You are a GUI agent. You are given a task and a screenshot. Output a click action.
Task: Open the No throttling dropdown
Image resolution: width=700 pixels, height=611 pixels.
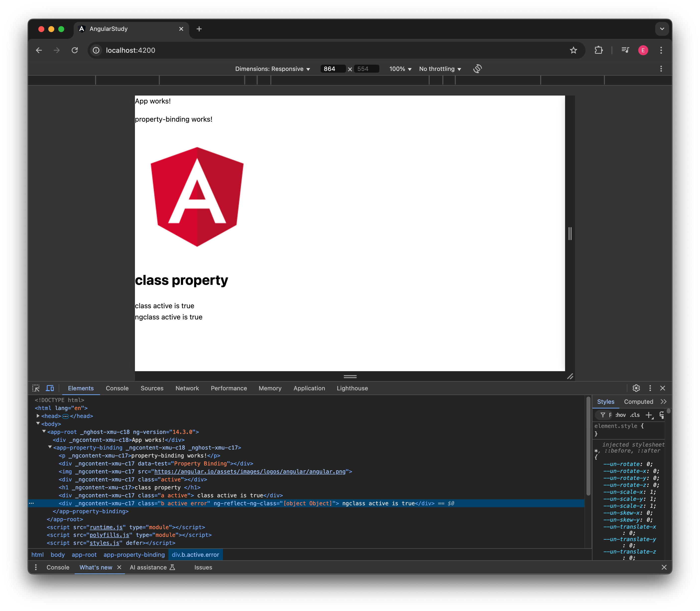coord(440,69)
